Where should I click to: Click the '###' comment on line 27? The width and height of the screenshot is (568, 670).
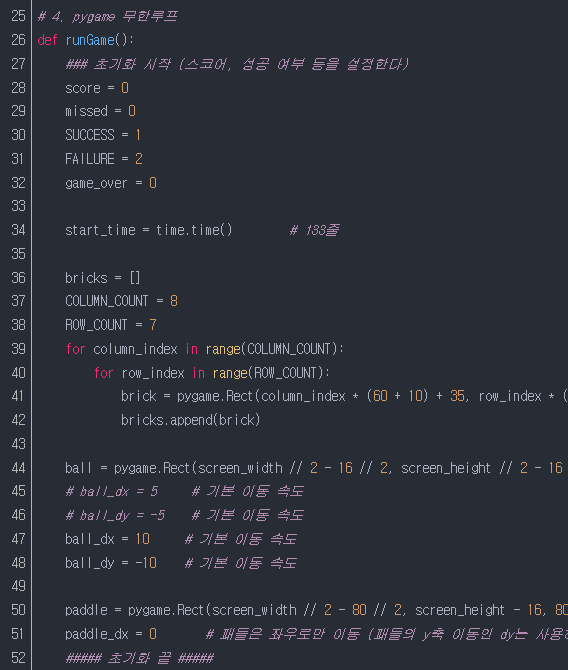pos(237,64)
